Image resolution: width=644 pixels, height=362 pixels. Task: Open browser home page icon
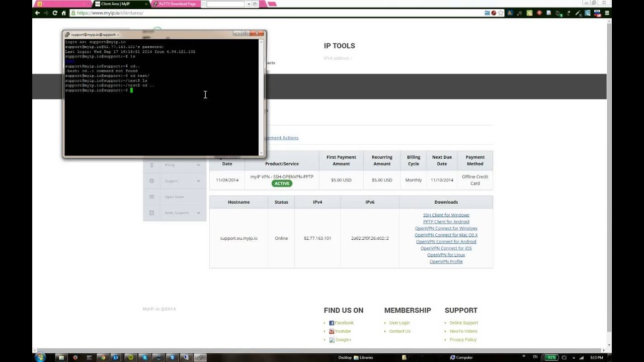(x=63, y=13)
